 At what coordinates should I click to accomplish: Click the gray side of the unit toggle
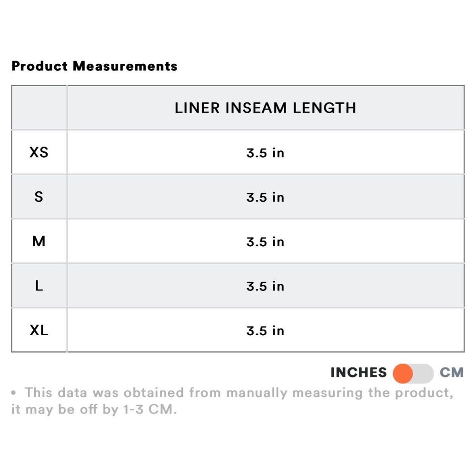pos(423,374)
